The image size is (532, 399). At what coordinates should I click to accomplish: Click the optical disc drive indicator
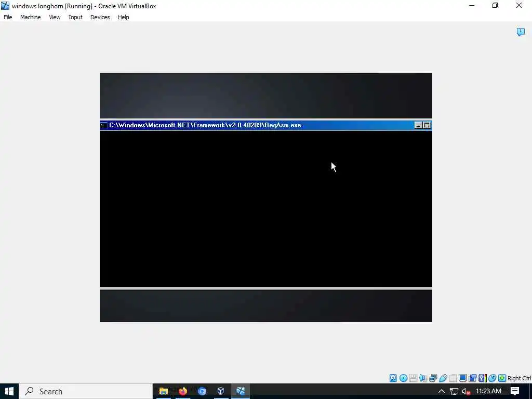403,378
